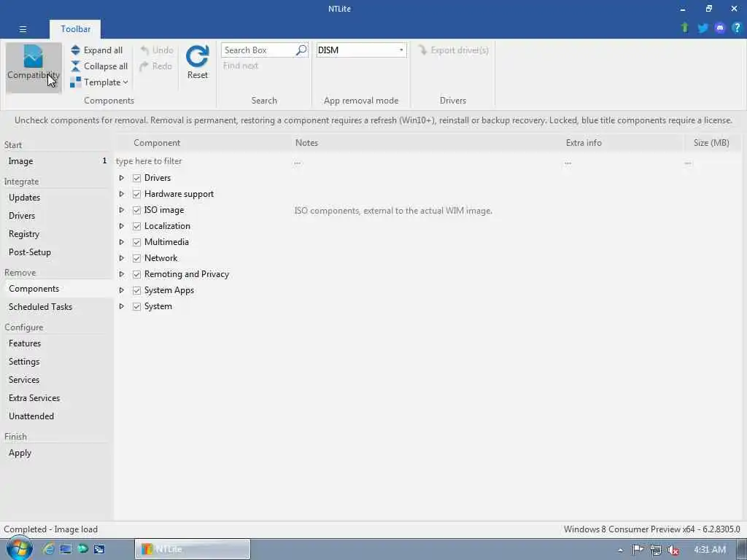
Task: Expand the Drivers tree node
Action: [x=122, y=178]
